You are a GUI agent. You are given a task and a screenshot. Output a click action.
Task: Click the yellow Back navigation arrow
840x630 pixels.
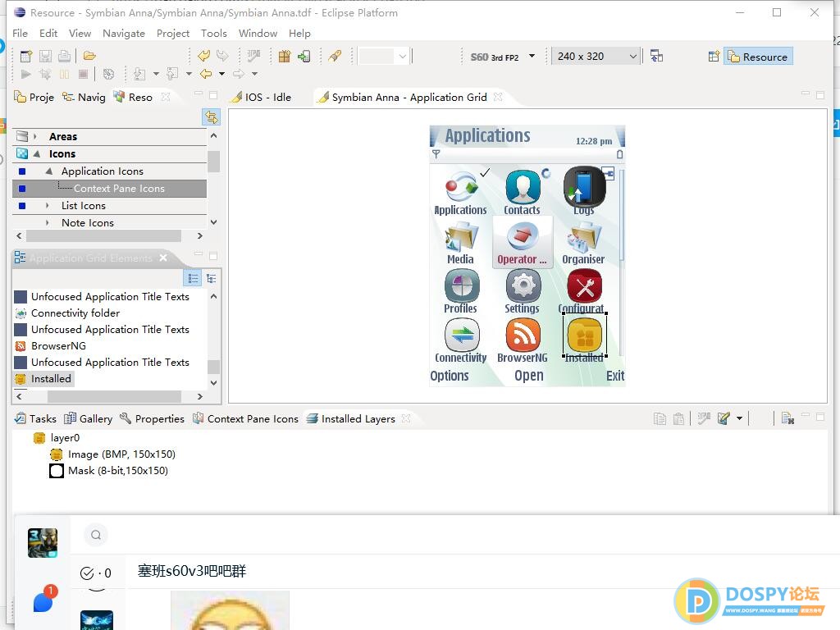pyautogui.click(x=206, y=74)
